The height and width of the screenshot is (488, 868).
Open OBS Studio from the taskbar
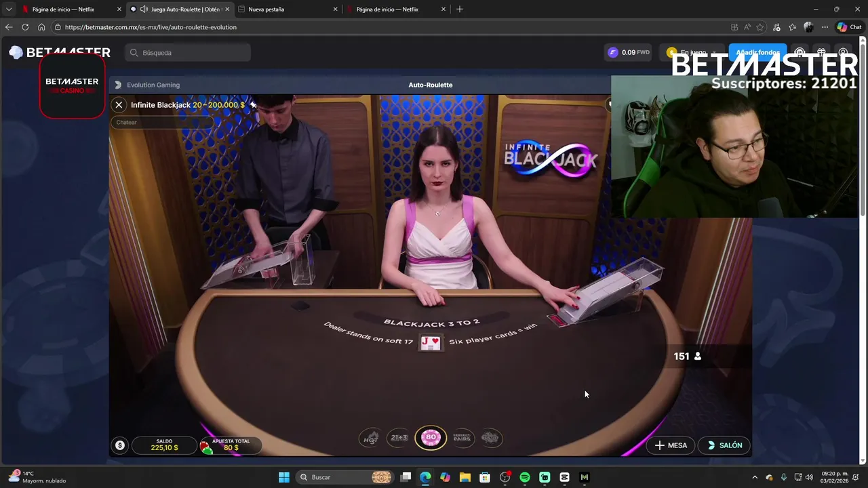tap(505, 477)
